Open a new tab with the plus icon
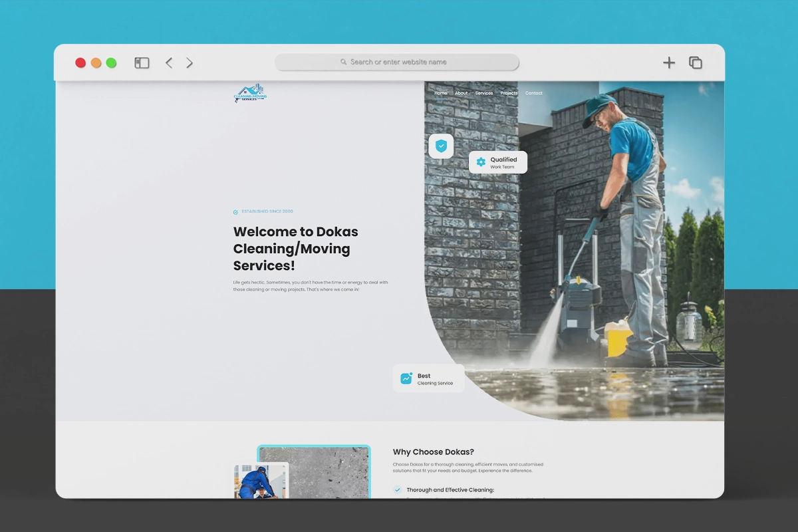 (x=669, y=63)
